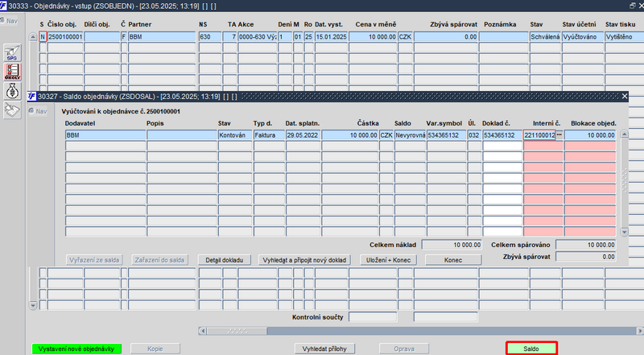
Task: Click the up arrow of Saldo rows scrollbar
Action: coord(625,134)
